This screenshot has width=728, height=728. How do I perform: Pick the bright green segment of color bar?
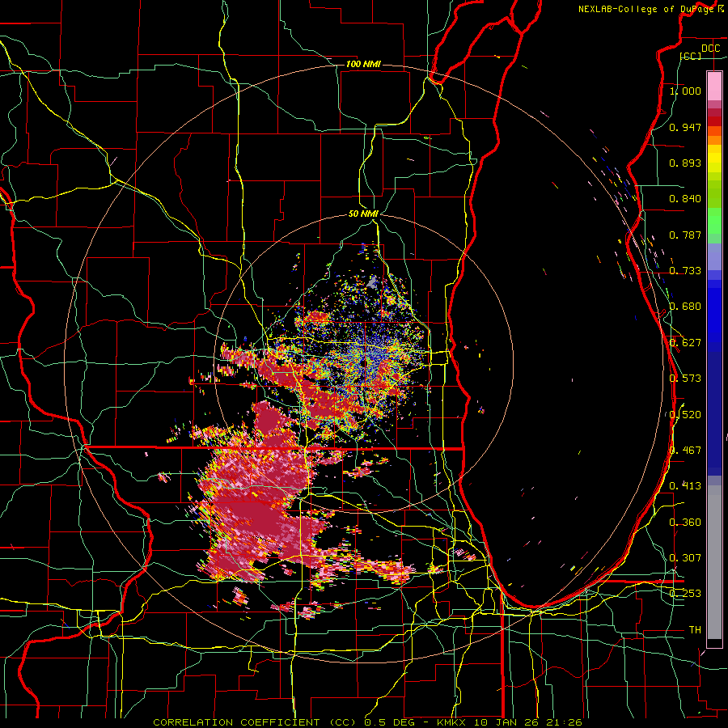(x=714, y=222)
